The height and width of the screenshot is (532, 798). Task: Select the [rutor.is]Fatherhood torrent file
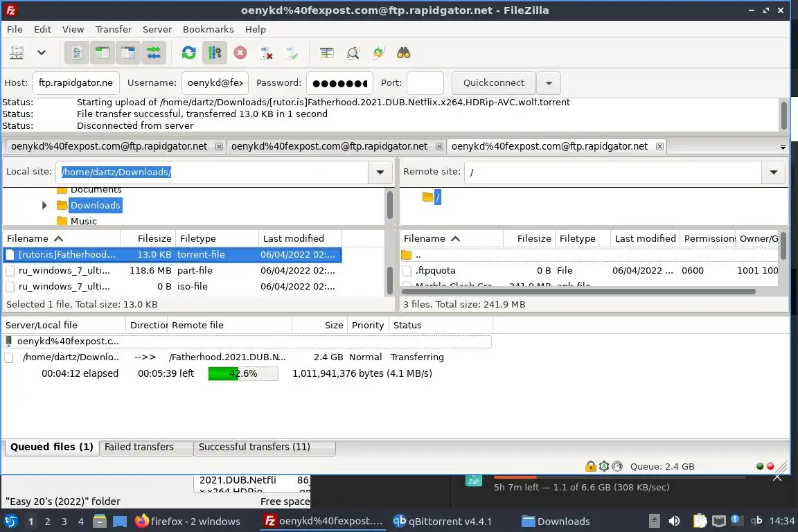pos(172,254)
